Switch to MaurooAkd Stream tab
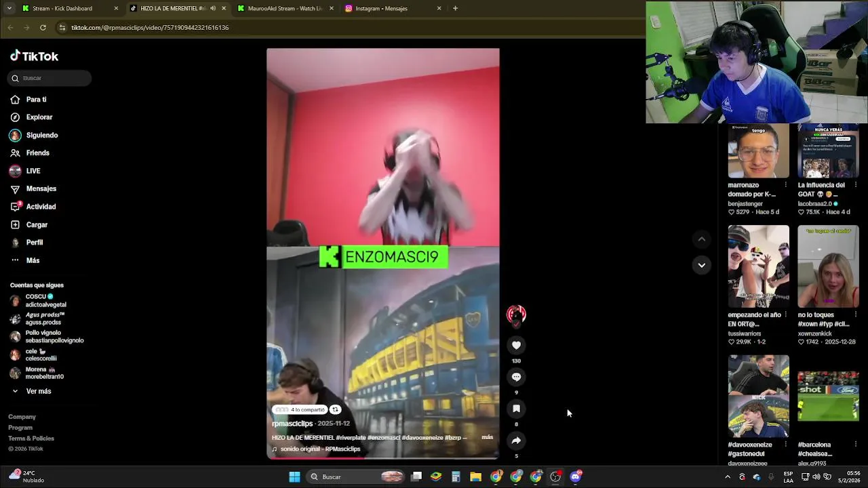This screenshot has height=488, width=868. tap(285, 8)
